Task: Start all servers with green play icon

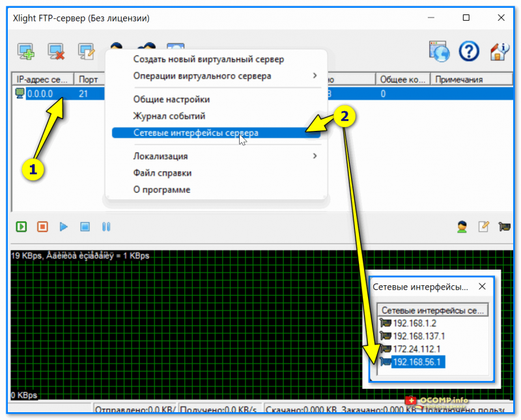Action: [21, 227]
